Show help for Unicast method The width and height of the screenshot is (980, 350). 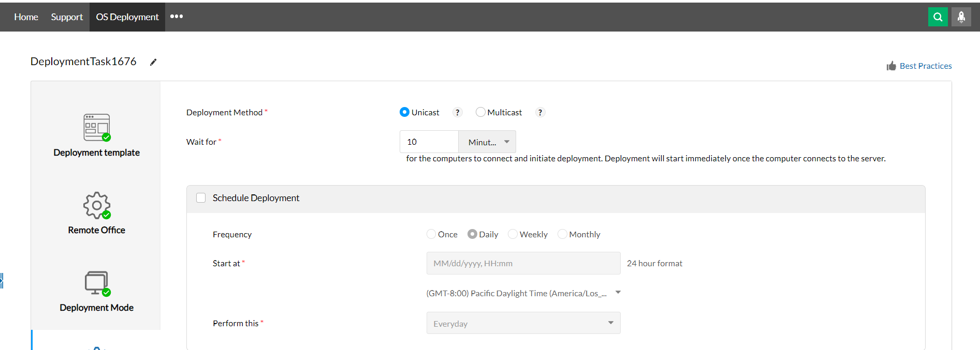point(457,112)
